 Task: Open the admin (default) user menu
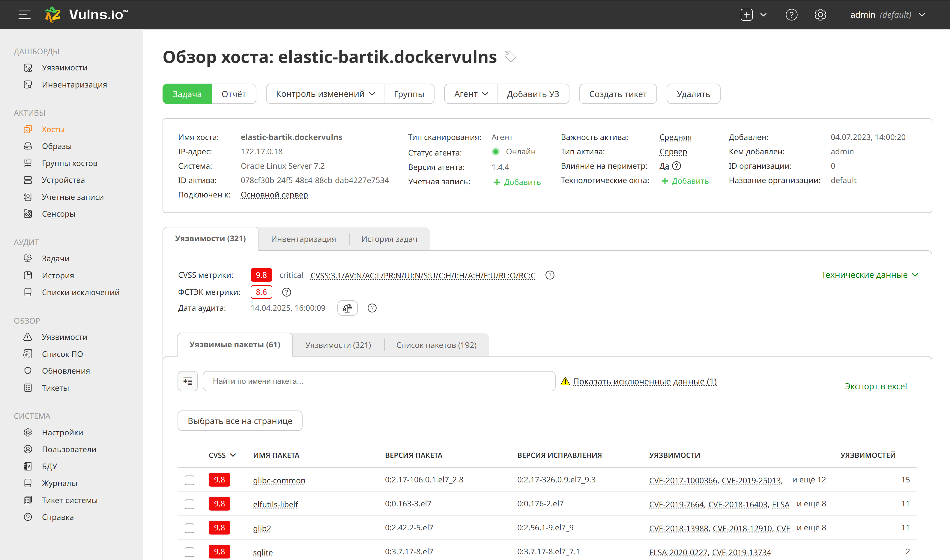click(887, 15)
